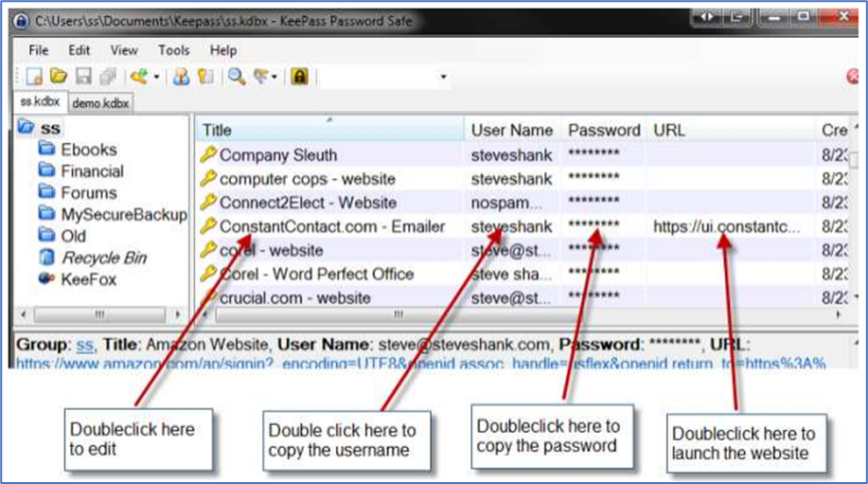Open the quick search combo dropdown arrow
The height and width of the screenshot is (484, 868).
coord(443,77)
